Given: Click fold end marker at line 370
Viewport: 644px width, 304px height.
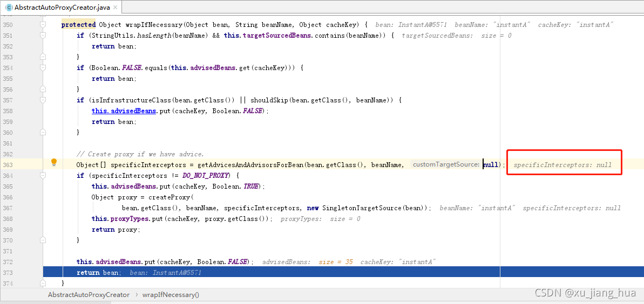Looking at the screenshot, I should click(x=43, y=240).
